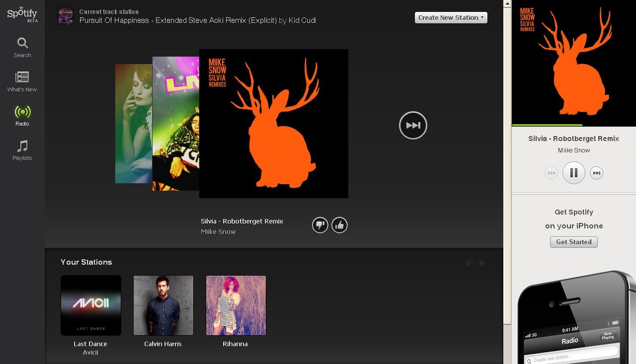Thumbs down Silvia - Robotberget Remix
Viewport: 636px width, 364px height.
coord(320,225)
